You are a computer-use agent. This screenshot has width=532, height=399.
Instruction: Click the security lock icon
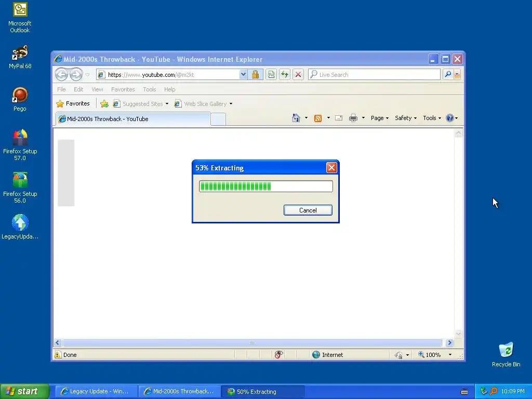[x=256, y=75]
